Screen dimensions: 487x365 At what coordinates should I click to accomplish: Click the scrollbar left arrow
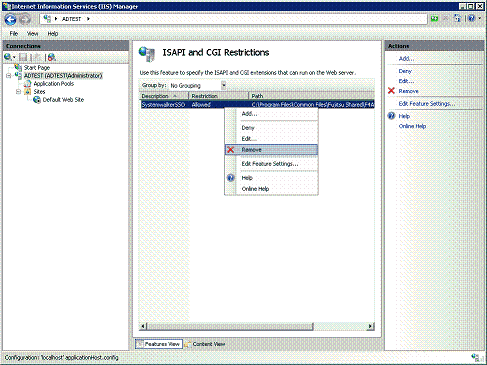143,326
